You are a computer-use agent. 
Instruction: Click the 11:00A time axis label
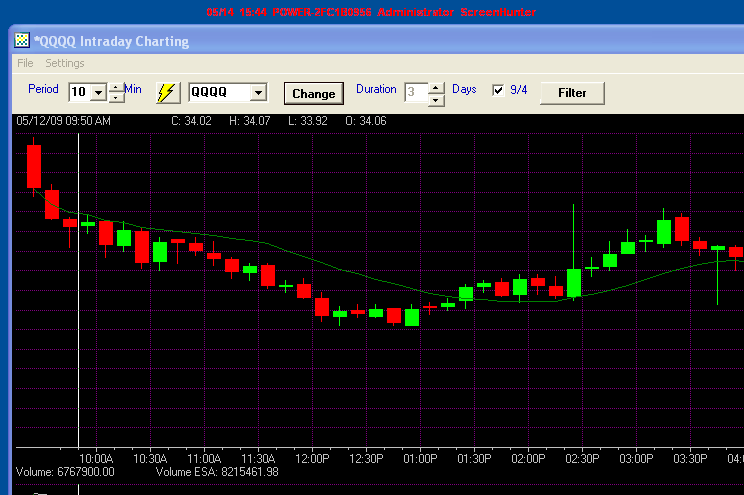204,458
